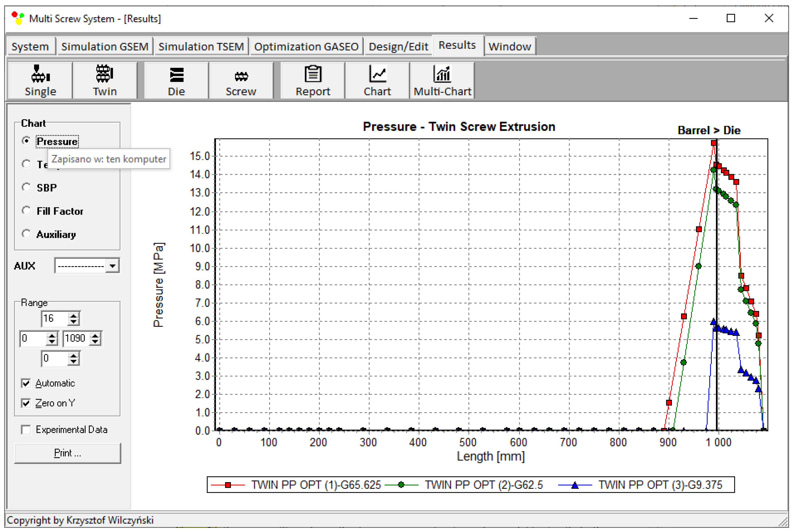Click the Screw toolbar icon
793x532 pixels.
pyautogui.click(x=241, y=81)
